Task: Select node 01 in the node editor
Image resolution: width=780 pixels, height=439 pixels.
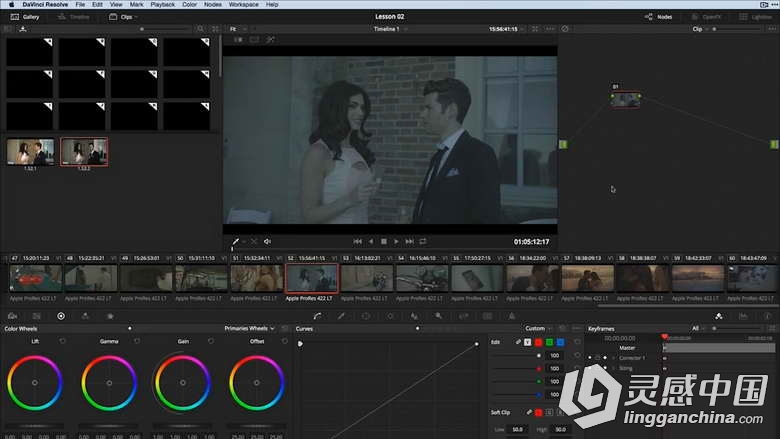Action: [626, 99]
